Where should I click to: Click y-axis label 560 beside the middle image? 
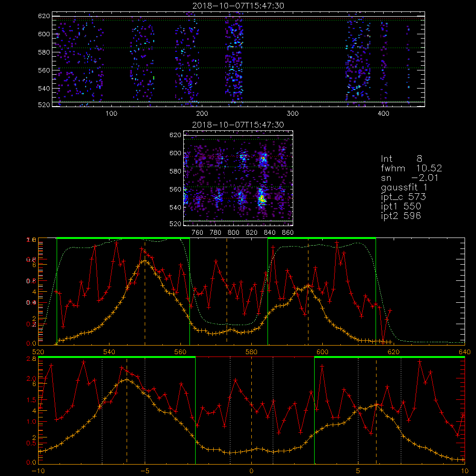tap(176, 189)
